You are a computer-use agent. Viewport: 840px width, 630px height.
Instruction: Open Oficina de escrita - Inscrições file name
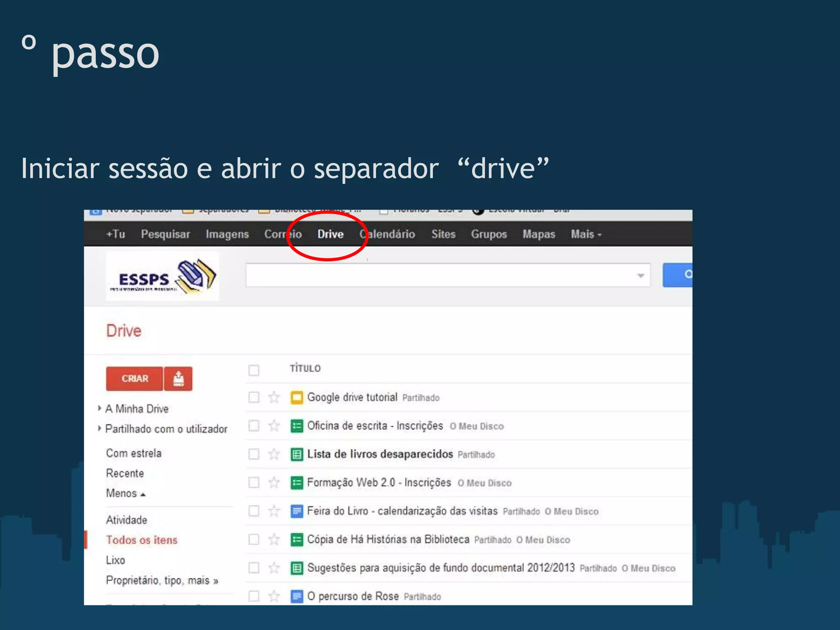pyautogui.click(x=375, y=426)
